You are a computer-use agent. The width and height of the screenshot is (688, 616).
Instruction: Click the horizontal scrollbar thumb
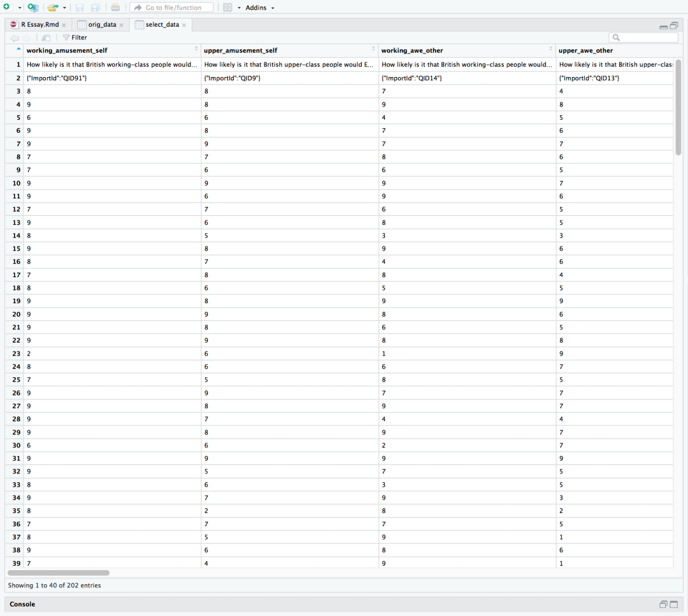click(x=59, y=573)
